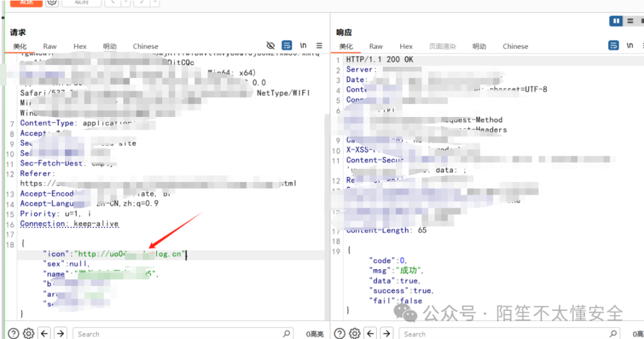The width and height of the screenshot is (644, 339).
Task: Select side-by-side layout view icon
Action: [615, 21]
